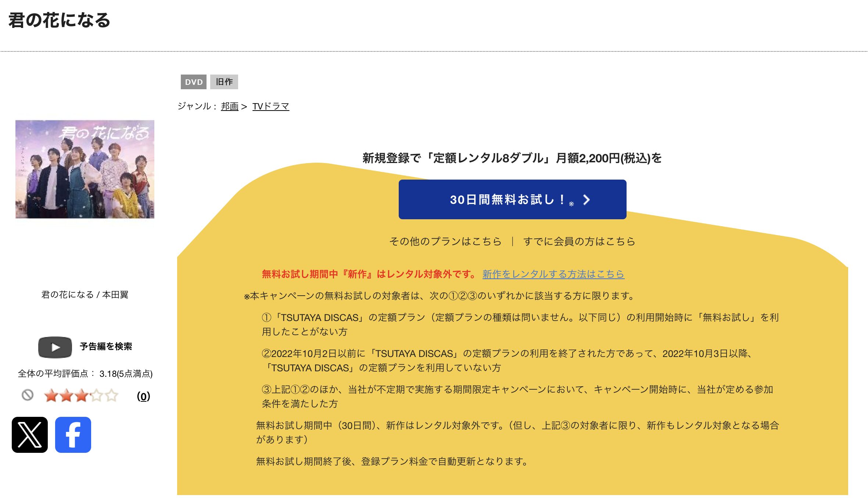868x498 pixels.
Task: Click condition ③上記①②のほか paragraph
Action: (518, 396)
